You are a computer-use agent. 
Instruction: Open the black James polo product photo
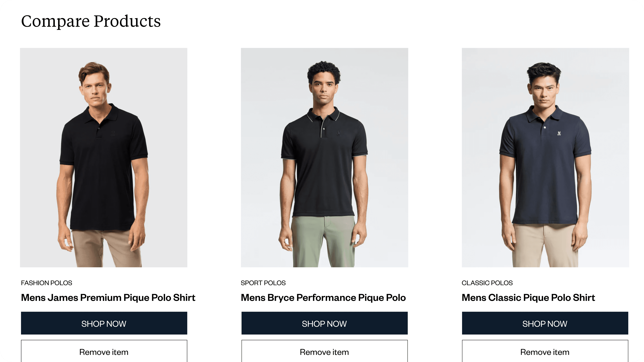103,158
